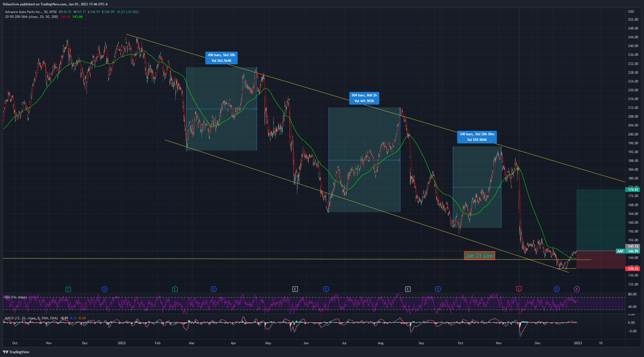The height and width of the screenshot is (357, 644).
Task: Click the RSI (14, close) indicator legend
Action: point(16,297)
